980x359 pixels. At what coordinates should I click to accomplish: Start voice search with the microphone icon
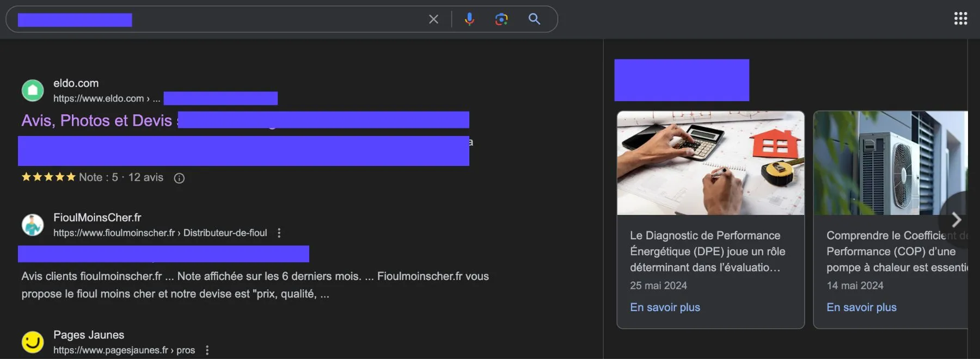(x=469, y=19)
